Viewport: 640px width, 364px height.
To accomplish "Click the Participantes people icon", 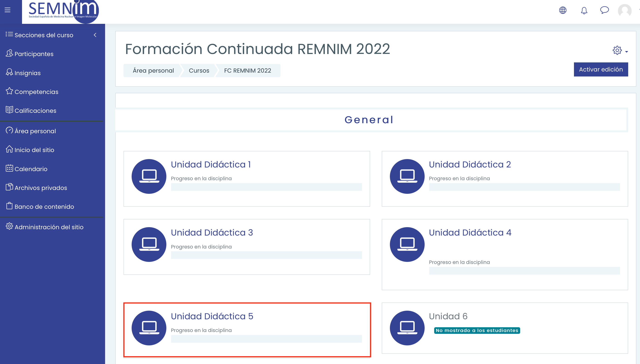I will 9,53.
